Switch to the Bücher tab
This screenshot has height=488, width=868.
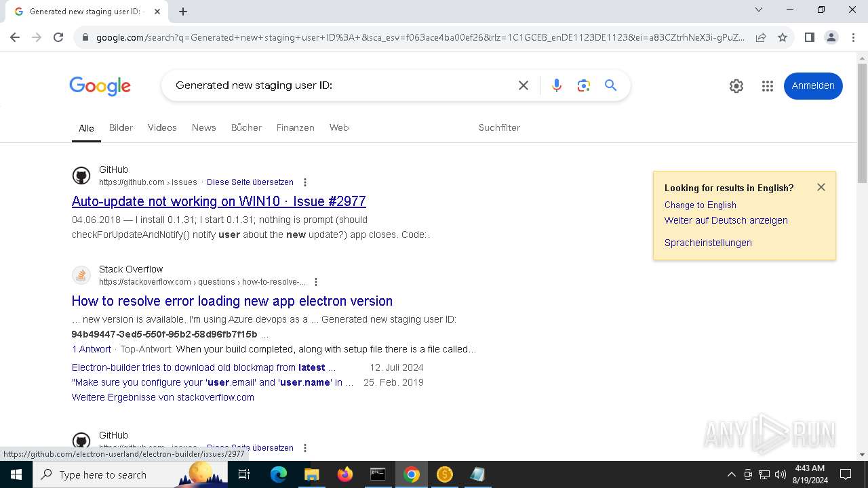tap(246, 127)
